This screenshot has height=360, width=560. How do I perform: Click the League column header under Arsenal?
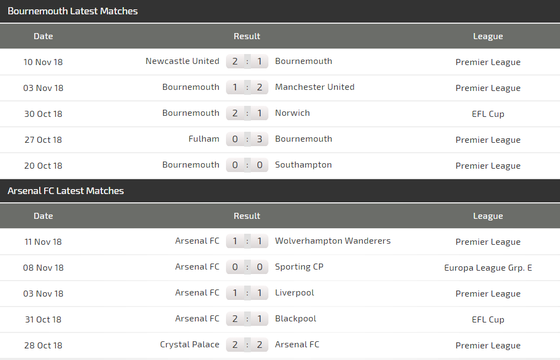(488, 216)
